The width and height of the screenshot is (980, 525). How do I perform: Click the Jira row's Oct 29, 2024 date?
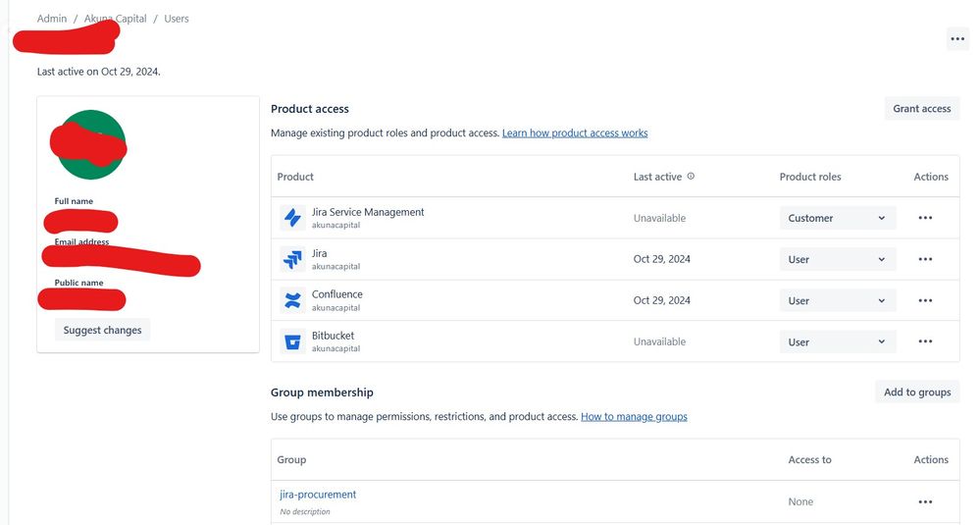[662, 259]
